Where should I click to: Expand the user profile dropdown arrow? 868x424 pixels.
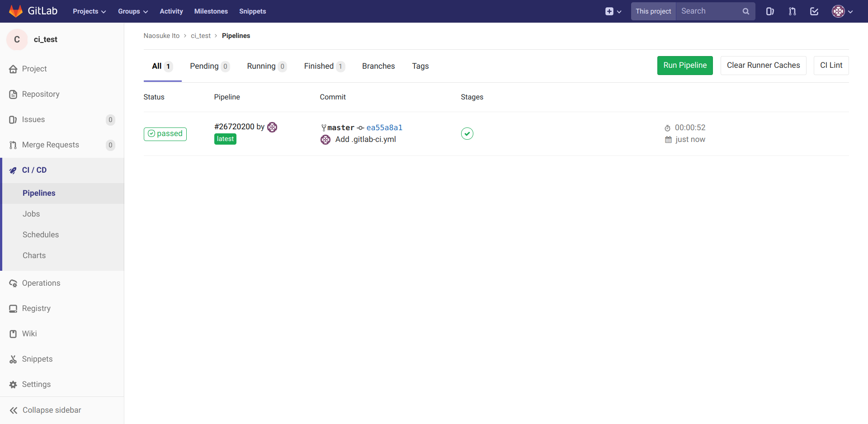tap(850, 12)
